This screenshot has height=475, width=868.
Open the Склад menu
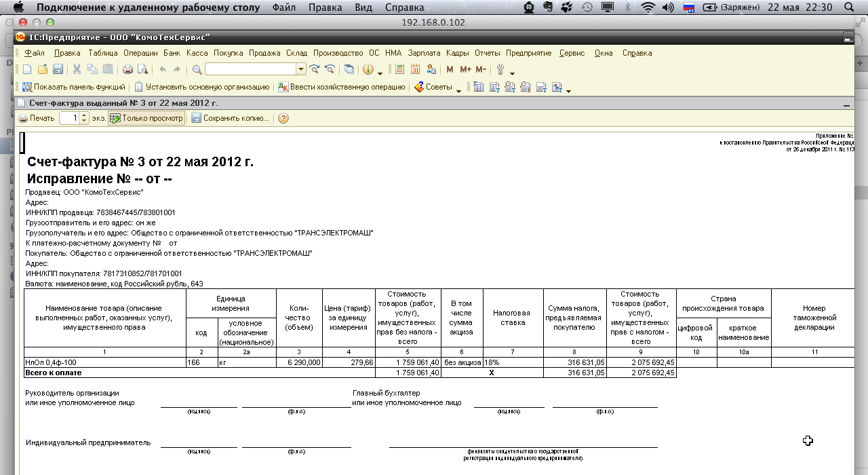point(297,53)
